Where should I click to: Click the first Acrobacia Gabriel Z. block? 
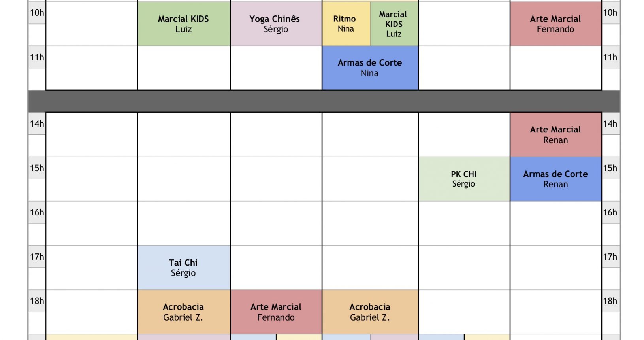(x=184, y=312)
